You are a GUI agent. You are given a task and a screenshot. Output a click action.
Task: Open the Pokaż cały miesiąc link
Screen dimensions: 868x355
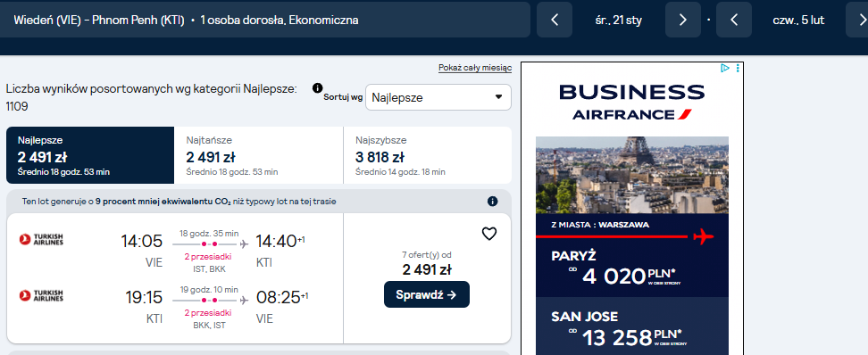475,68
